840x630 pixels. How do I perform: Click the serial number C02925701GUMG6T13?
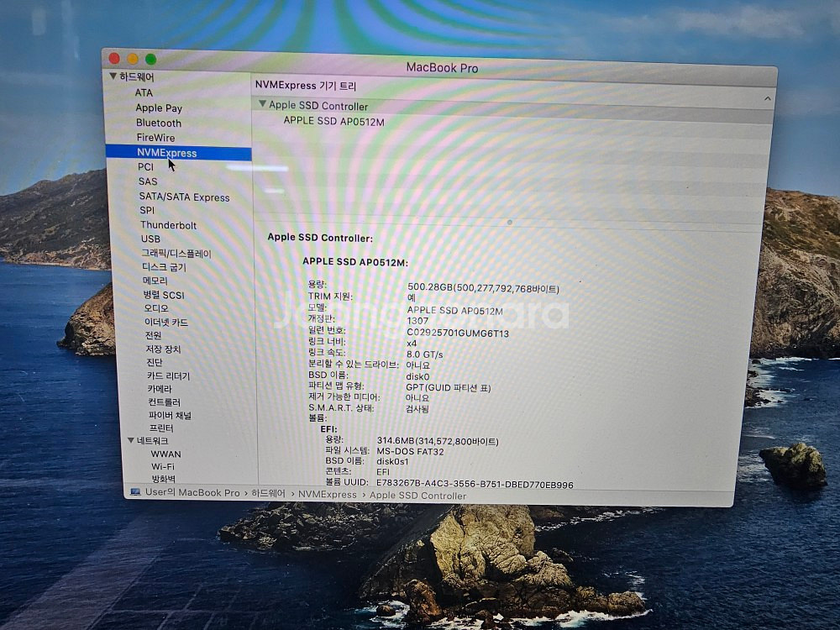458,333
